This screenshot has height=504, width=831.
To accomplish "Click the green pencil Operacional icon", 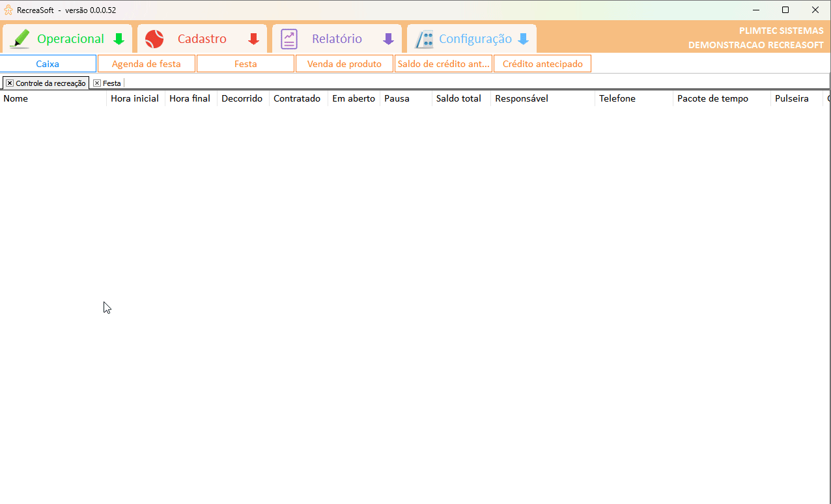I will pos(20,39).
